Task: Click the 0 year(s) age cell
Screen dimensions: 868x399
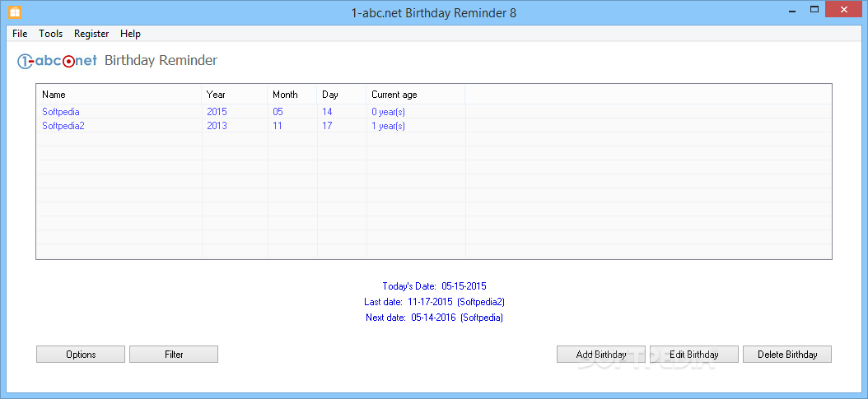Action: tap(388, 112)
